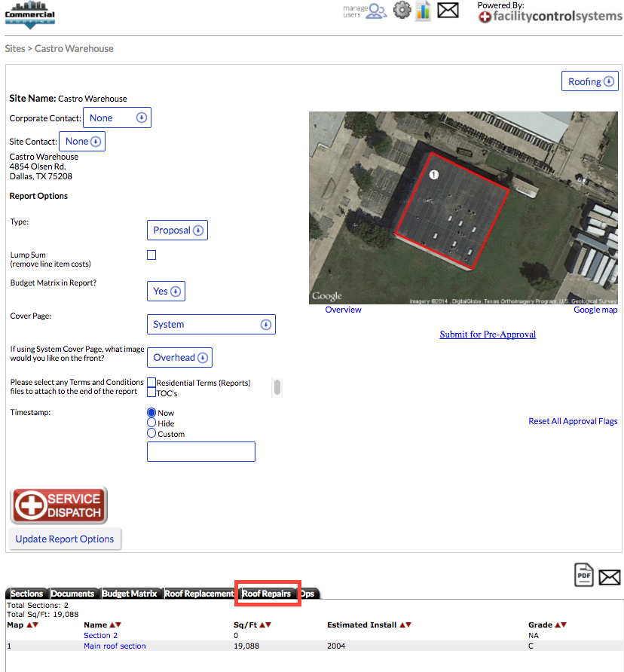Click the Overview link under map
The width and height of the screenshot is (624, 672).
point(343,310)
